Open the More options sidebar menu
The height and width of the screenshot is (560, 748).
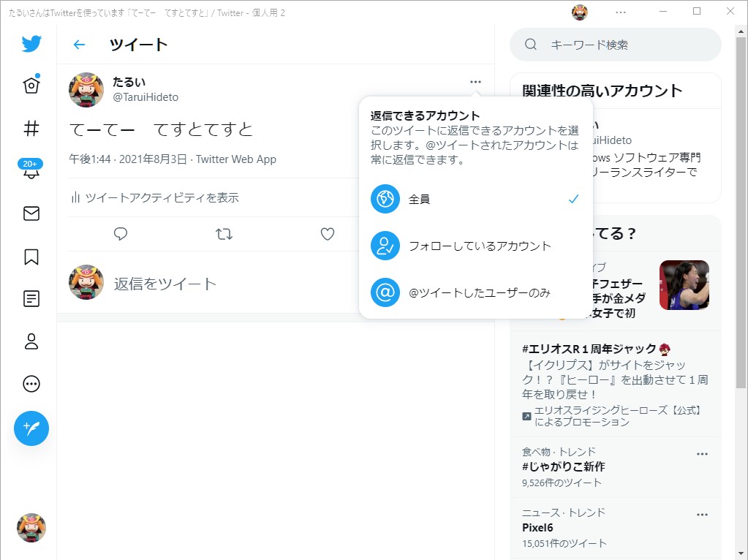[x=30, y=384]
